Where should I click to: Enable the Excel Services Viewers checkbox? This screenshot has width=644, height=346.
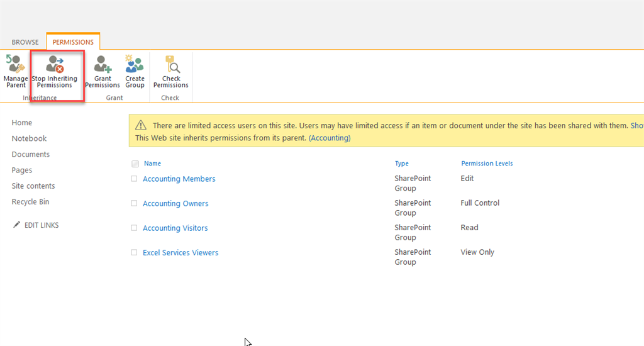click(134, 252)
